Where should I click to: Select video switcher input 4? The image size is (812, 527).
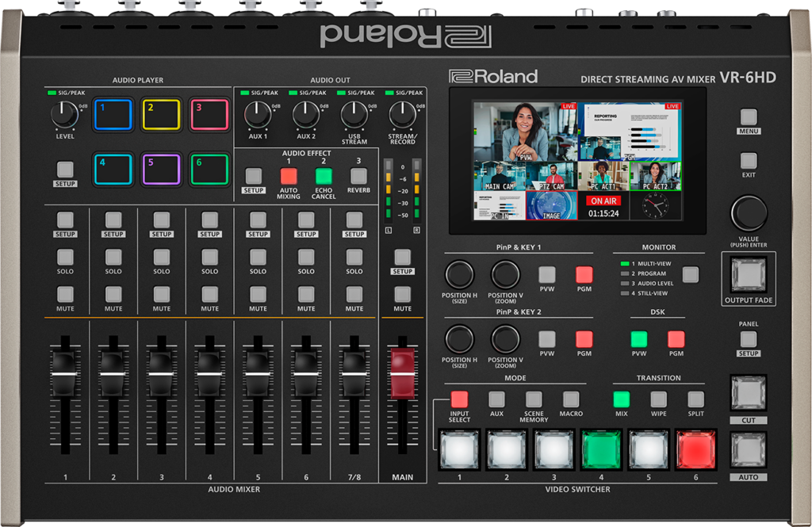click(602, 449)
